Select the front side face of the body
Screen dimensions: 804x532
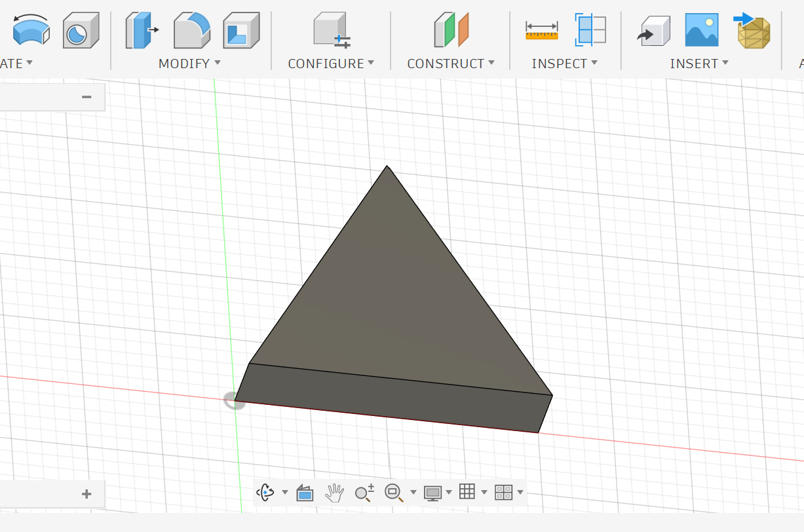(x=393, y=398)
